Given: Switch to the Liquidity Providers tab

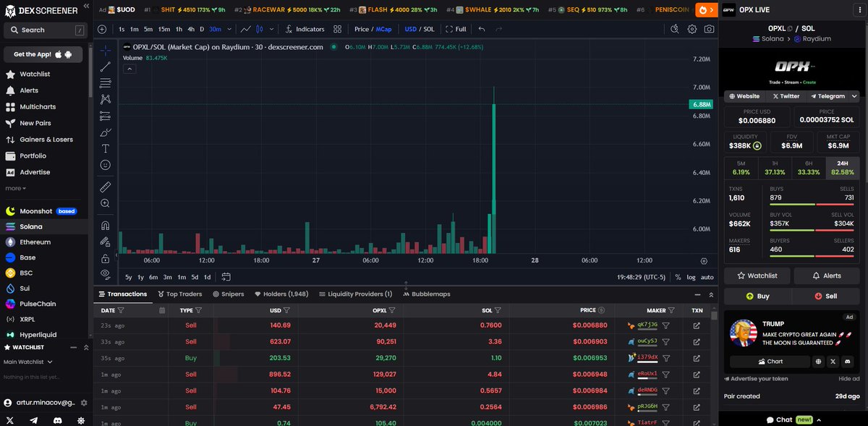Looking at the screenshot, I should 355,294.
